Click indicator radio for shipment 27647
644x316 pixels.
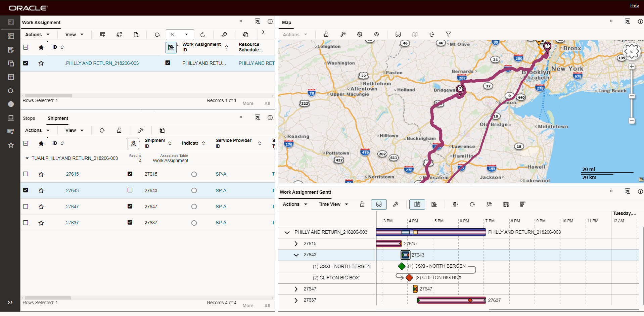pos(194,207)
